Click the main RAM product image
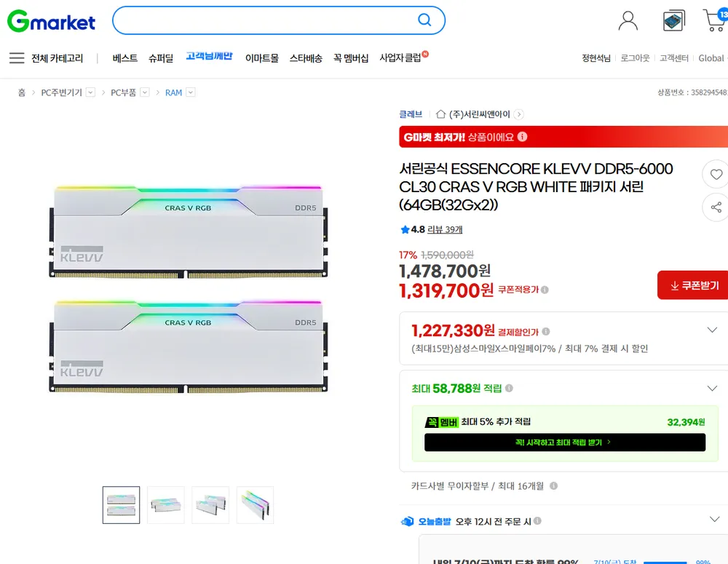Screen dimensions: 728x564 pos(189,289)
